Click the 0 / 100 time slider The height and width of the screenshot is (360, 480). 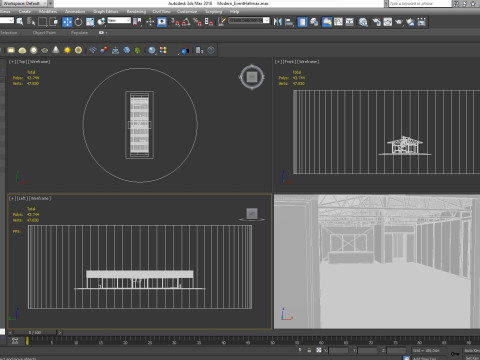pyautogui.click(x=35, y=332)
